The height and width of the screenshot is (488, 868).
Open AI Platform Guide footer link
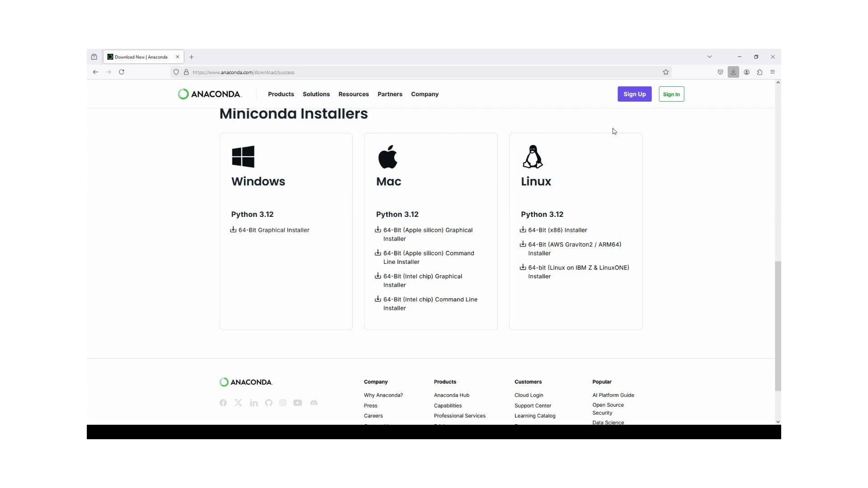click(x=613, y=395)
